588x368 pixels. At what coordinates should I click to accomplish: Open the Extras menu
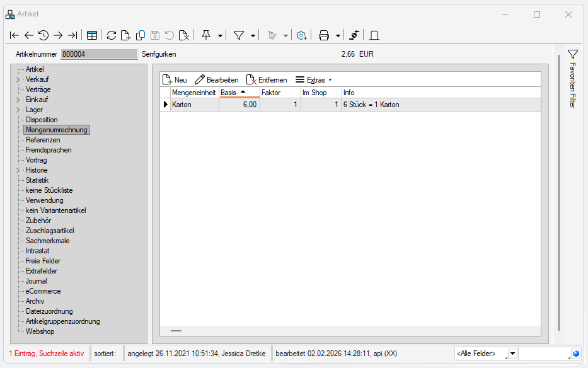313,80
